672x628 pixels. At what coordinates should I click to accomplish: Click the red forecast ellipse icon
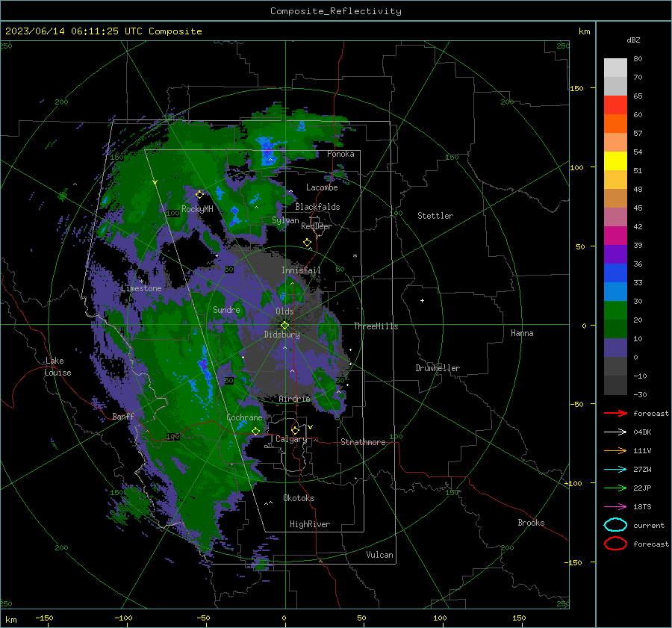(615, 544)
